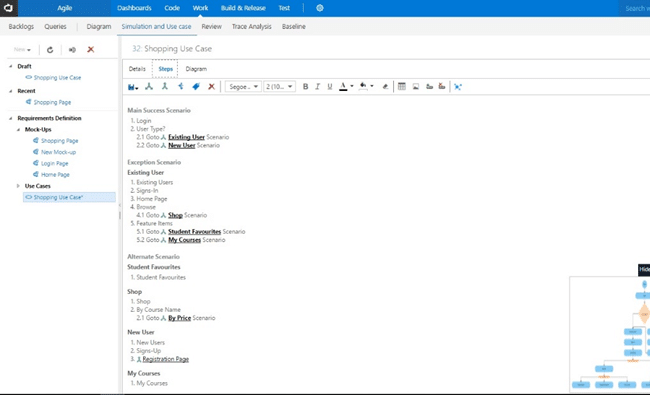The width and height of the screenshot is (650, 395).
Task: Open the New dropdown in left panel
Action: pos(22,50)
